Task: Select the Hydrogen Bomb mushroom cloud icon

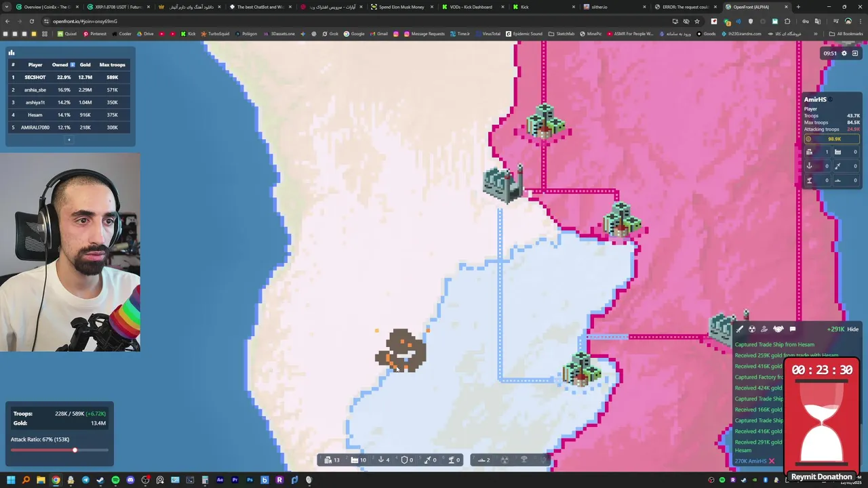Action: tap(524, 460)
